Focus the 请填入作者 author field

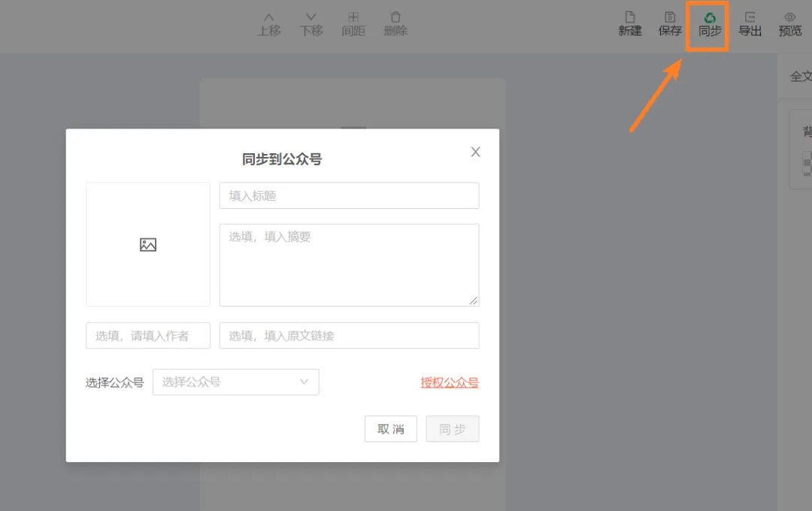point(148,335)
